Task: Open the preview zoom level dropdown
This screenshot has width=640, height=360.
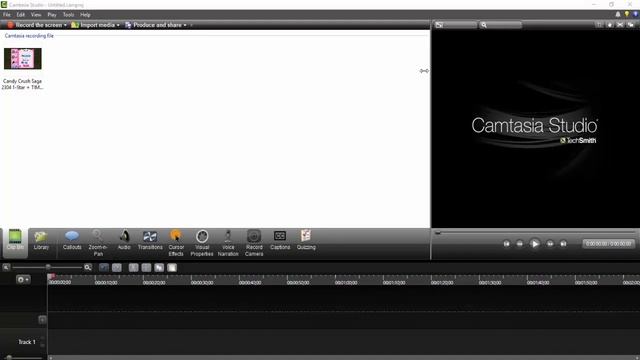Action: pos(500,25)
